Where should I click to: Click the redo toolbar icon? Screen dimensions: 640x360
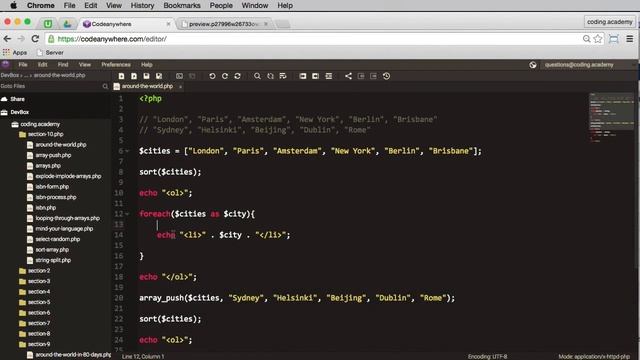[x=225, y=76]
